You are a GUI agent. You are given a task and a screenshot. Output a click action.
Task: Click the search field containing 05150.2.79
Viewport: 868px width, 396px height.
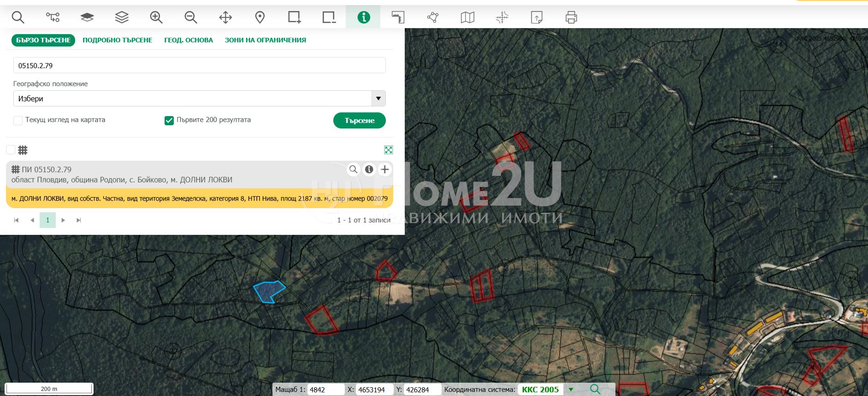point(199,65)
